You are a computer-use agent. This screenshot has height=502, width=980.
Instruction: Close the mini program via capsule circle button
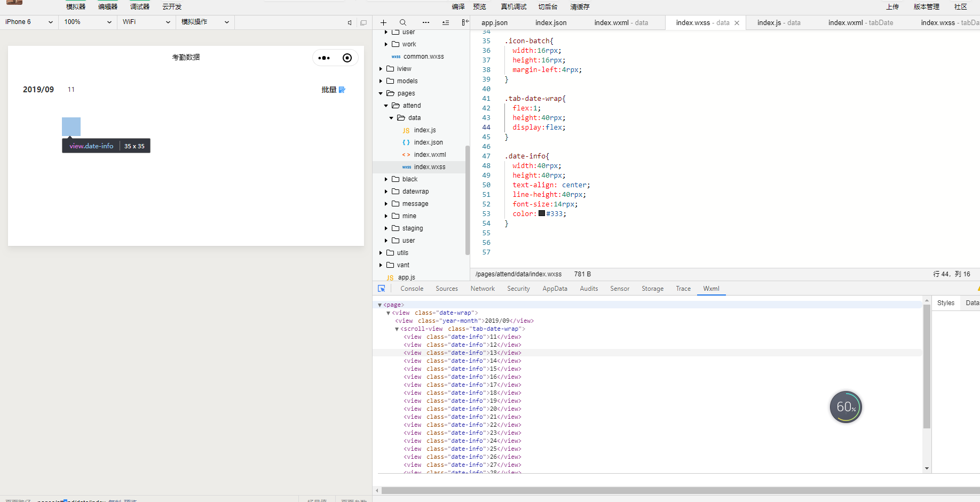click(347, 58)
